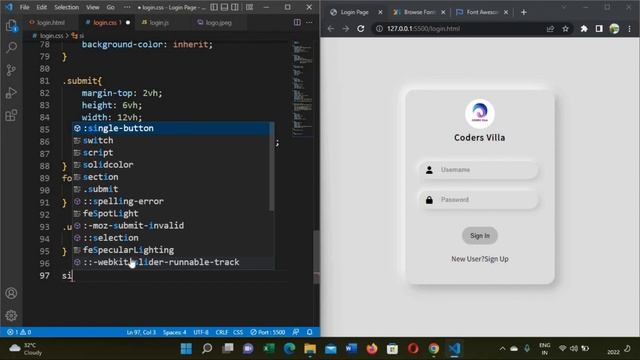Click the Password input field
This screenshot has height=360, width=640.
(x=479, y=200)
